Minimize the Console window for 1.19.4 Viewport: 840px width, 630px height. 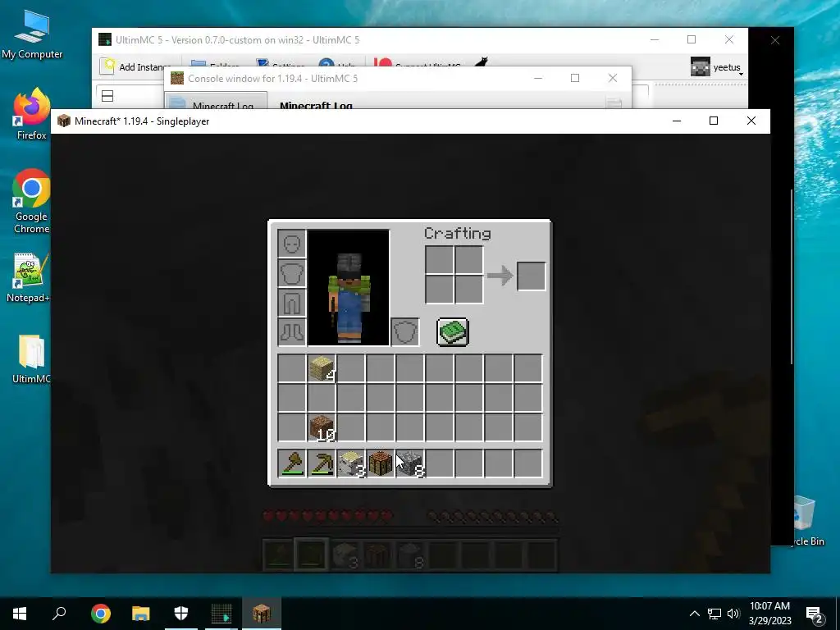pos(538,78)
